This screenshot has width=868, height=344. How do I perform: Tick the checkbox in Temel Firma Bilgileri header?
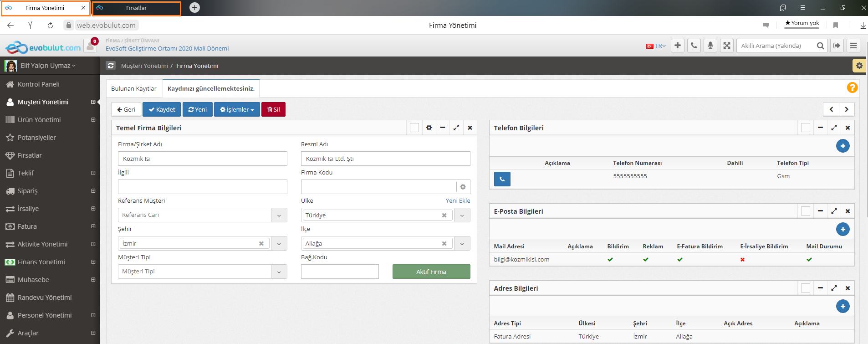click(414, 128)
